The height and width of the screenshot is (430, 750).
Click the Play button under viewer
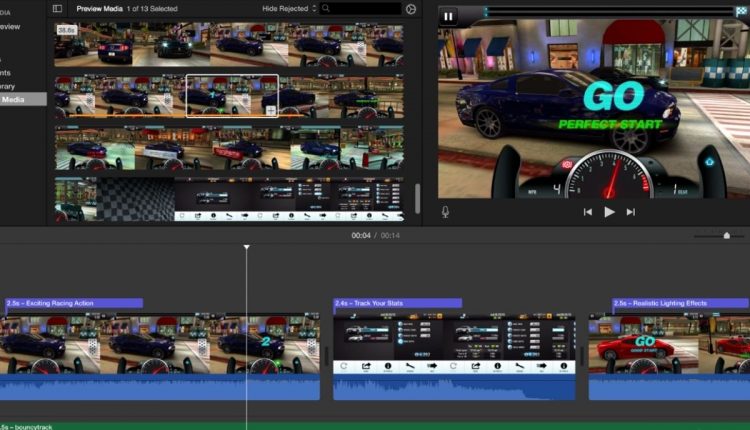tap(609, 212)
